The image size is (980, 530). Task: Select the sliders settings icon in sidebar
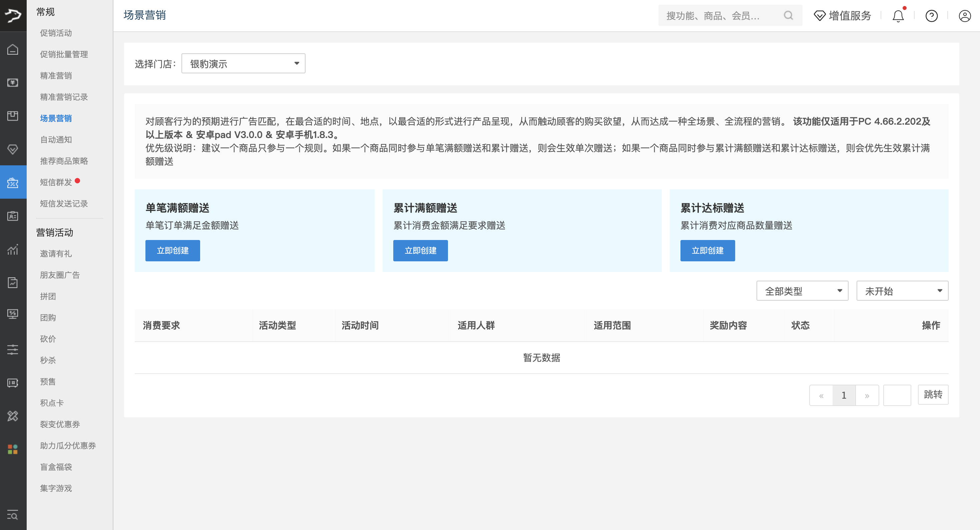tap(13, 349)
